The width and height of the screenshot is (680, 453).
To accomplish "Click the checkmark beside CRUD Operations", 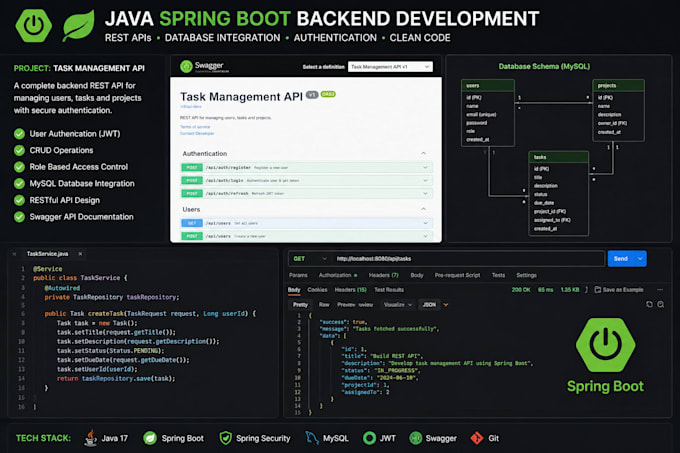I will [19, 150].
